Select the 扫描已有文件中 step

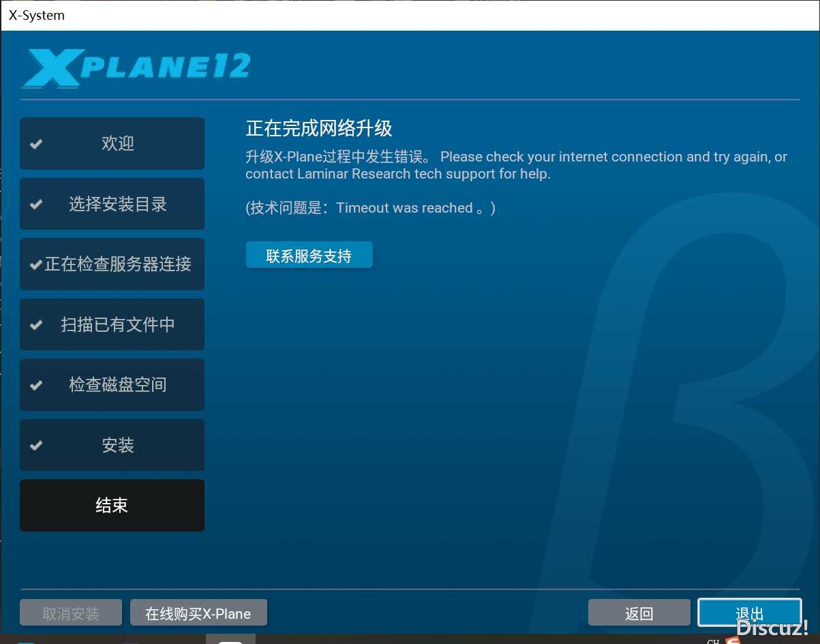(112, 324)
